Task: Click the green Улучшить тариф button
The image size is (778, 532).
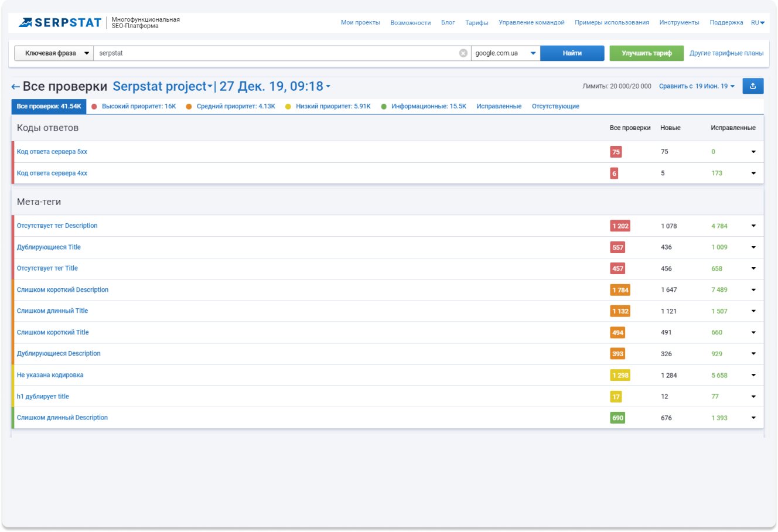Action: click(x=647, y=53)
